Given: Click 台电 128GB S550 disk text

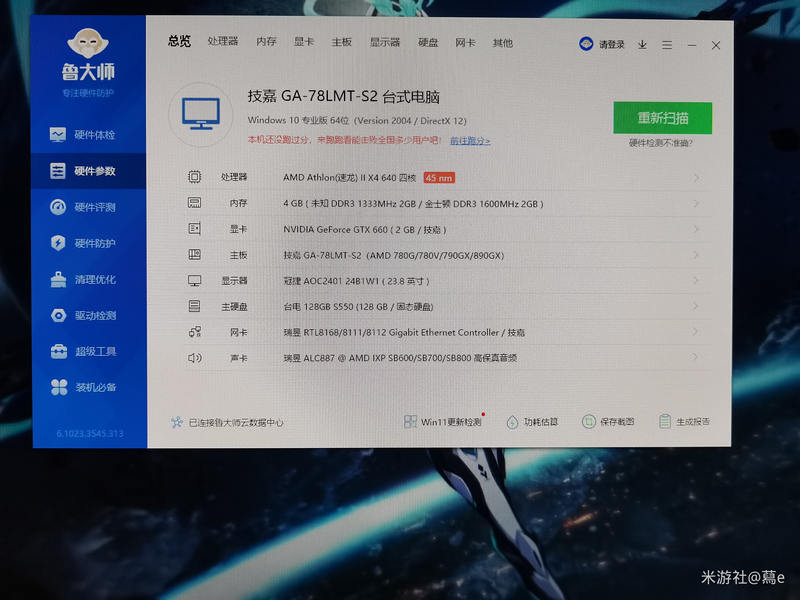Looking at the screenshot, I should (358, 307).
